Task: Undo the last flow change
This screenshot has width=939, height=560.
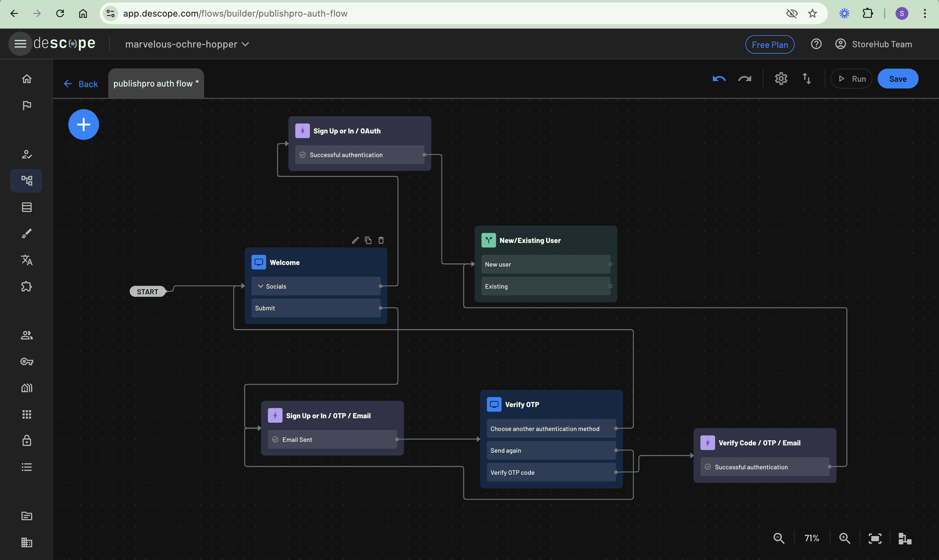Action: coord(719,79)
